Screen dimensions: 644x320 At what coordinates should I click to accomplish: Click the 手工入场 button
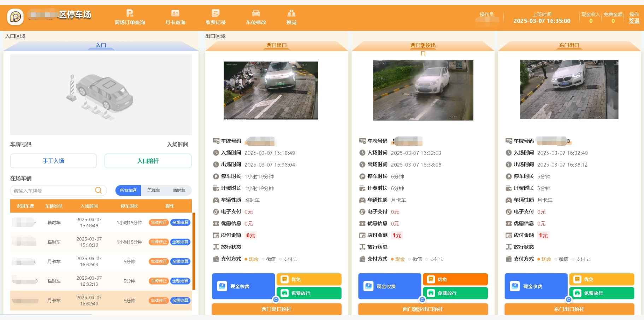(53, 161)
